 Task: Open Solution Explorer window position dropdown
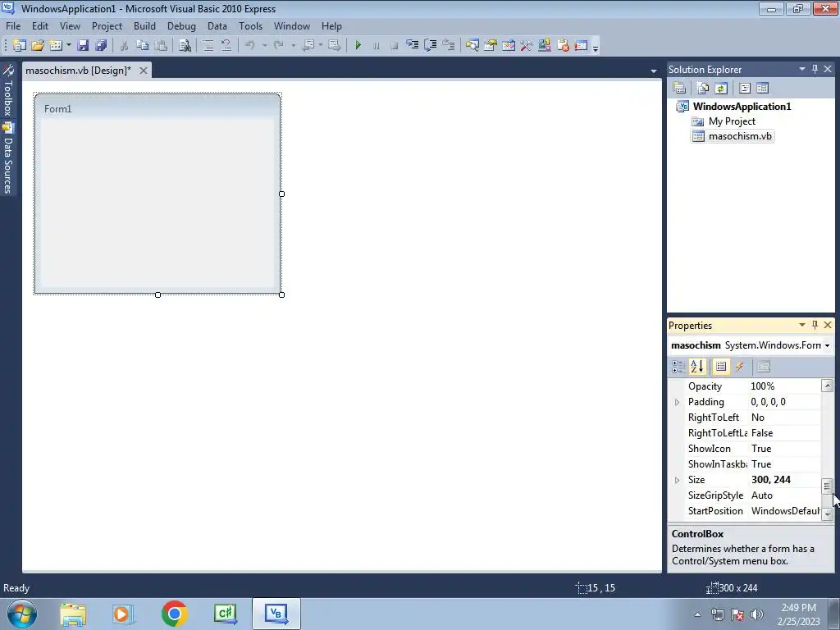click(x=802, y=69)
